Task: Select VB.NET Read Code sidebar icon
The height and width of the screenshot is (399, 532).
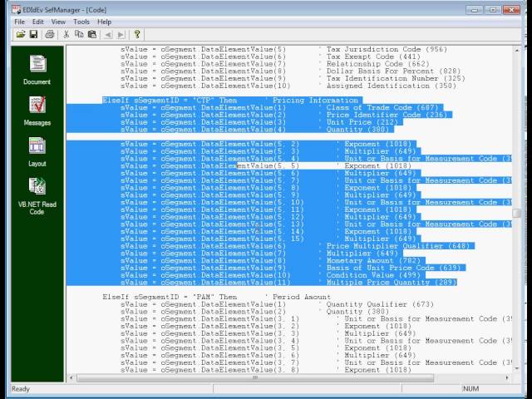Action: pyautogui.click(x=37, y=196)
